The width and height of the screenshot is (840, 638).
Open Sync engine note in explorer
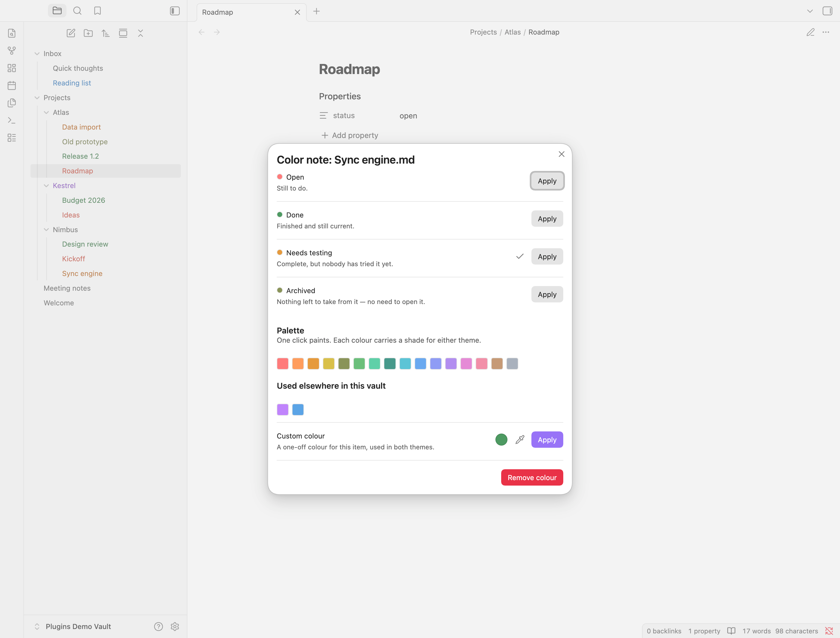82,274
